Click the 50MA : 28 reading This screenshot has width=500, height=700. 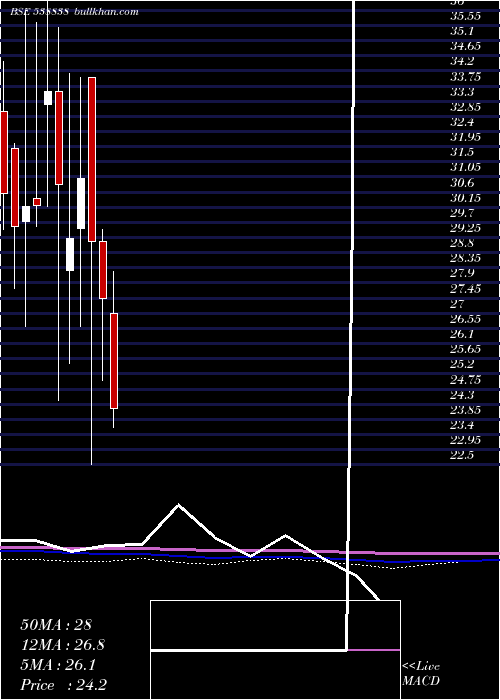pos(56,625)
